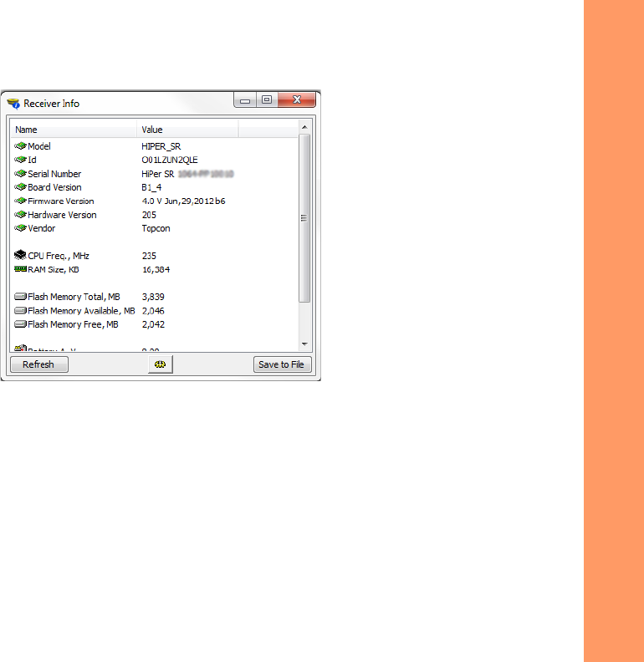Select the Firmware Version row label
The image size is (644, 662).
(61, 201)
